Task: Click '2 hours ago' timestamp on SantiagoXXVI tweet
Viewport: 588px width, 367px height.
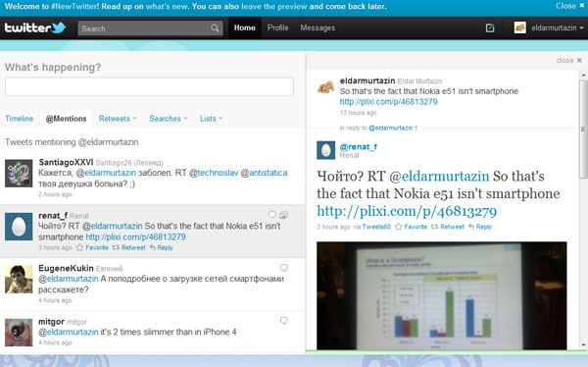Action: click(x=55, y=194)
